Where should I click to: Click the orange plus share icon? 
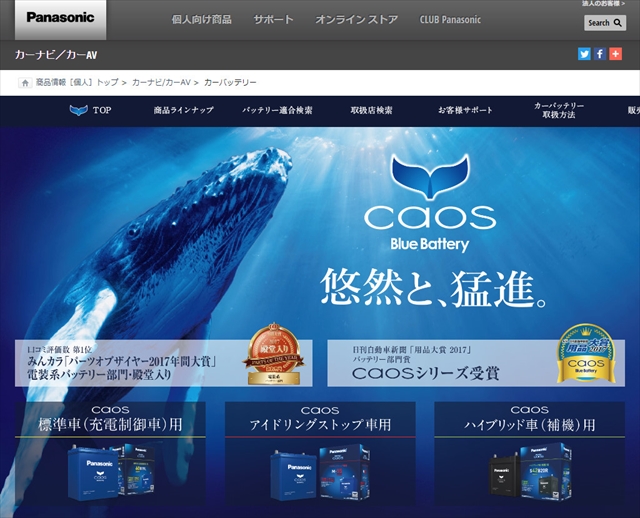tap(615, 54)
